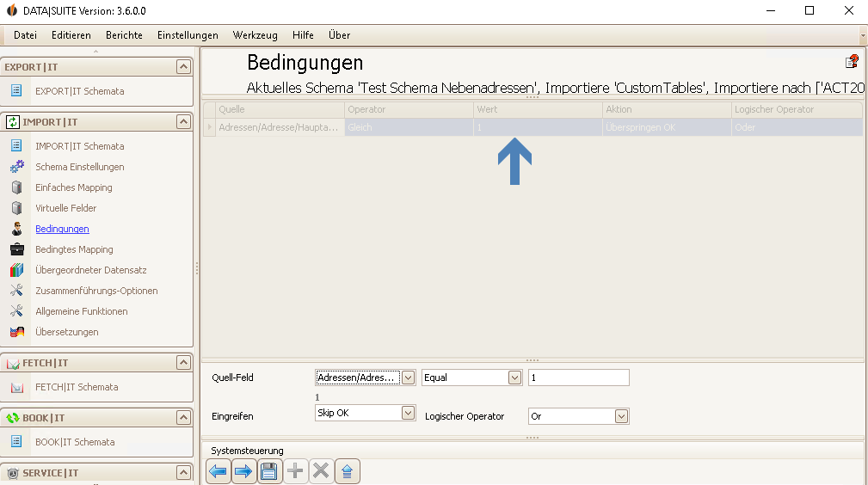This screenshot has width=868, height=485.
Task: Click the Zusammenführungs-Optionen tools icon
Action: click(16, 290)
